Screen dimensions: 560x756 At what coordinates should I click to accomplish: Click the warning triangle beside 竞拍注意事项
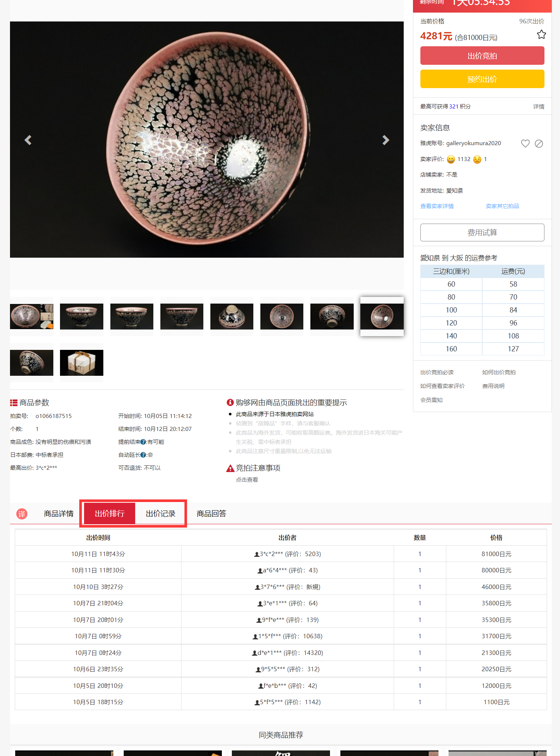230,468
